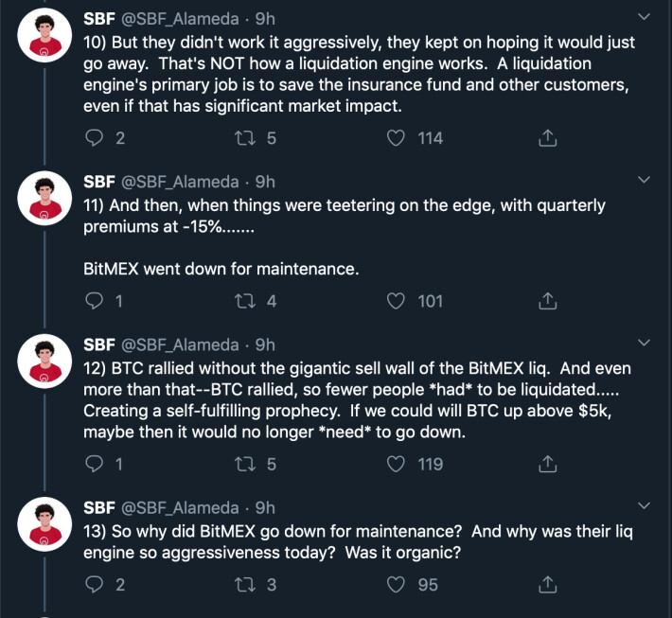
Task: Like tweet 10 with 114 likes
Action: click(x=395, y=138)
